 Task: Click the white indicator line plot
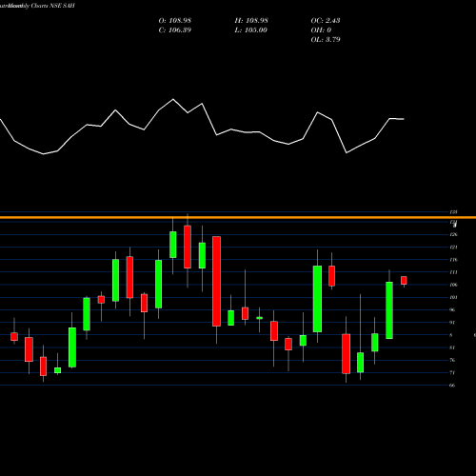(202, 127)
